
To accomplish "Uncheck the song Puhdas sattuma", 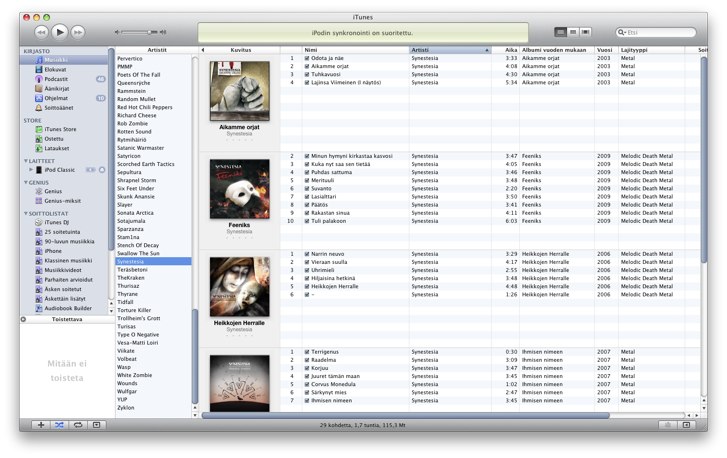I will (x=307, y=172).
